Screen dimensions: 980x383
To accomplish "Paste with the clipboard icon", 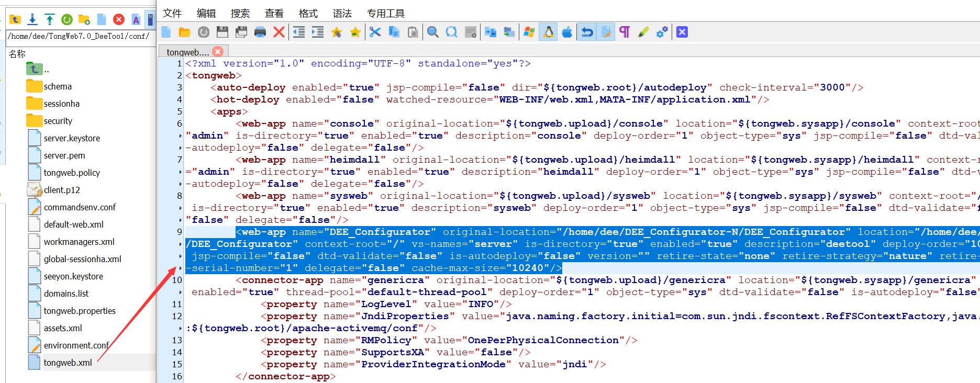I will click(x=413, y=32).
